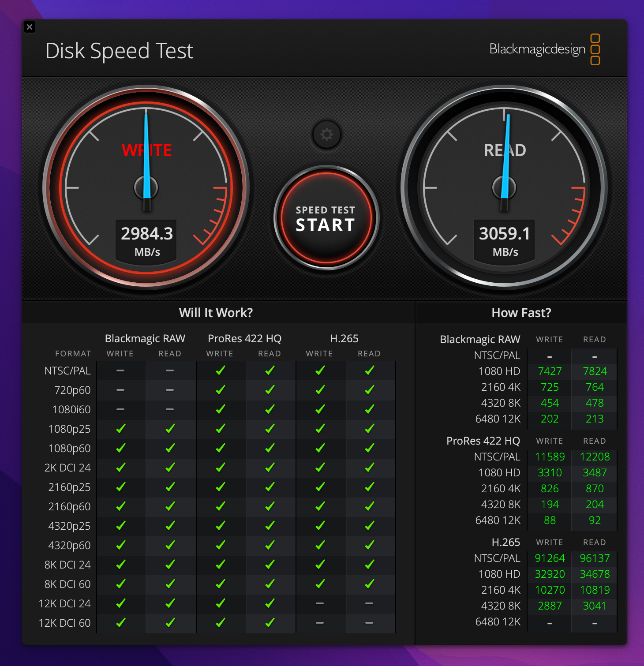Click Blackmagic RAW 2160 4K write value 725
Viewport: 644px width, 666px height.
[x=550, y=387]
